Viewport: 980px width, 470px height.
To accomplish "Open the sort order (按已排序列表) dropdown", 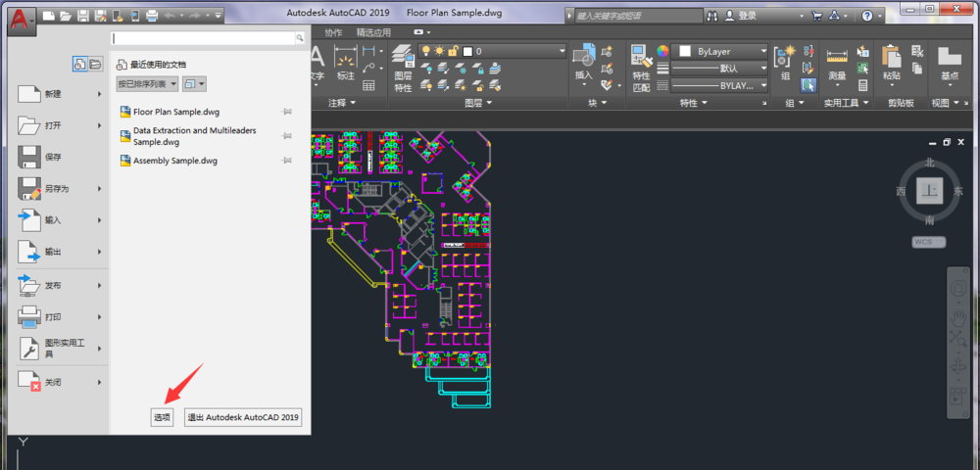I will point(147,84).
